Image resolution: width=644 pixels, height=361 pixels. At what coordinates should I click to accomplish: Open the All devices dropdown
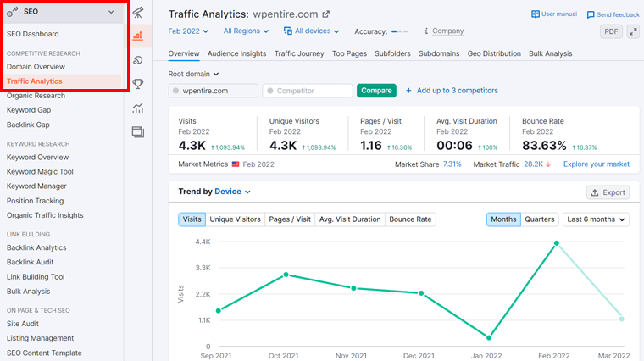(312, 31)
